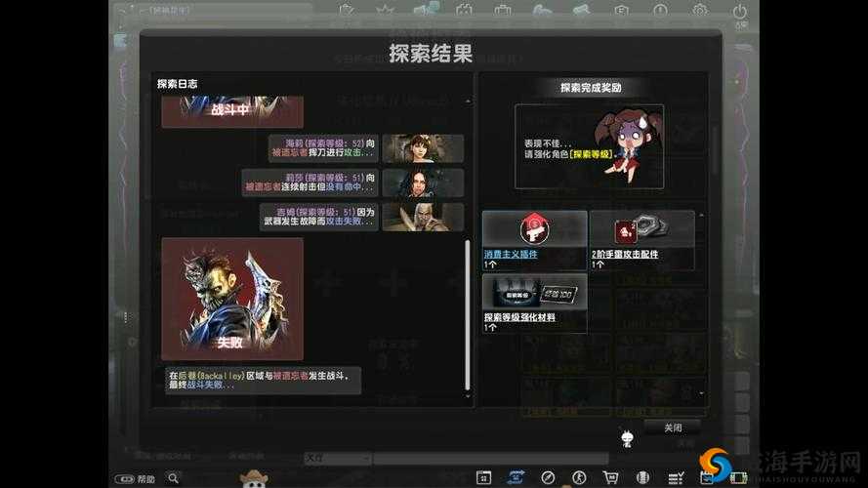The width and height of the screenshot is (868, 488).
Task: Click the 帮助 help button
Action: pyautogui.click(x=135, y=479)
